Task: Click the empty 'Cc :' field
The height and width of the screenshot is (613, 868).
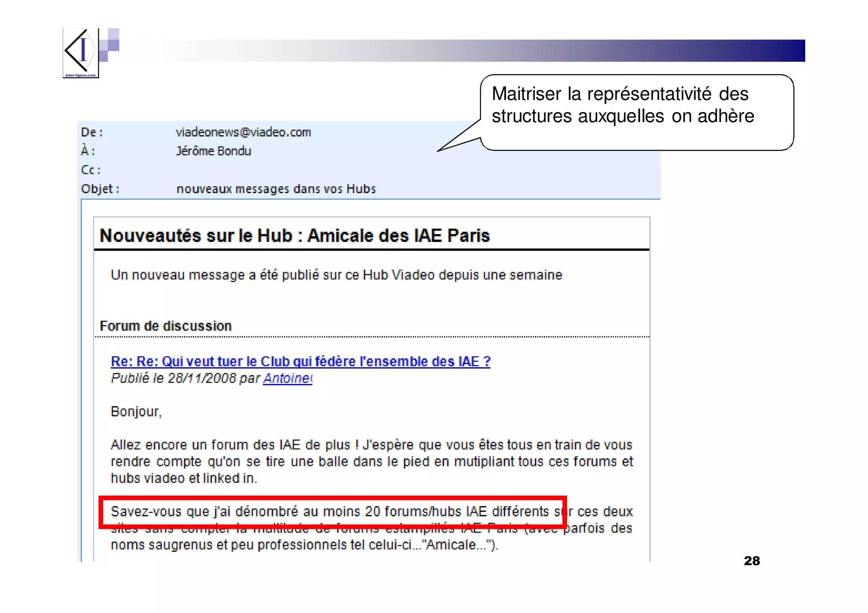Action: (91, 170)
